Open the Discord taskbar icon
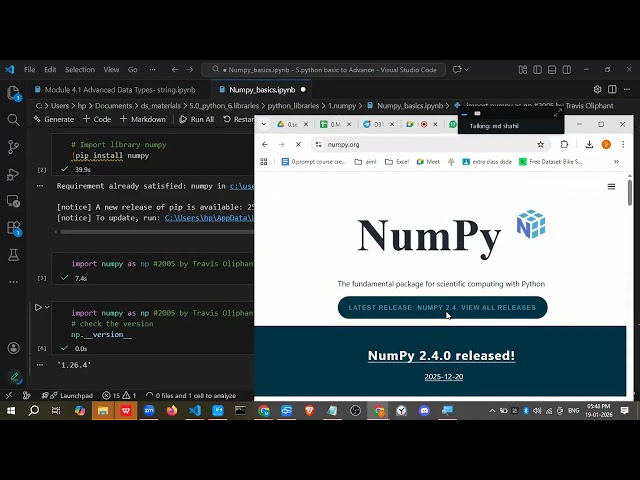The height and width of the screenshot is (480, 640). (x=424, y=411)
